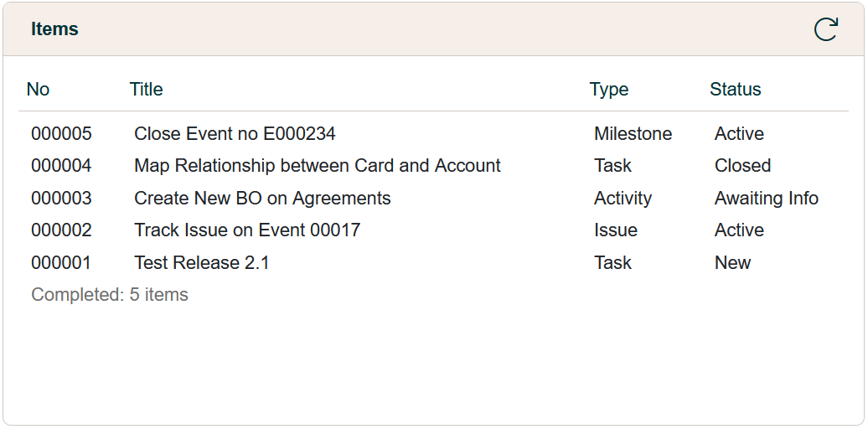The height and width of the screenshot is (429, 868).
Task: Open 'Test Release 2.1' item
Action: click(202, 263)
